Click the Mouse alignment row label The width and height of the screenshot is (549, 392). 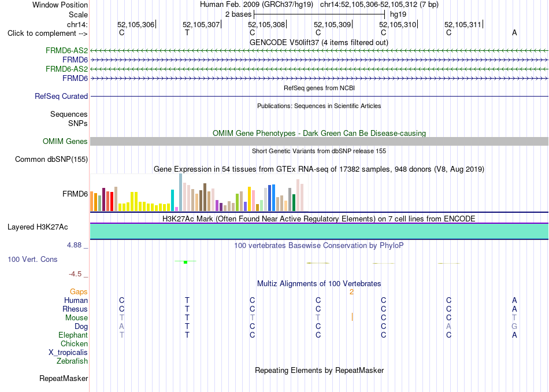(76, 318)
